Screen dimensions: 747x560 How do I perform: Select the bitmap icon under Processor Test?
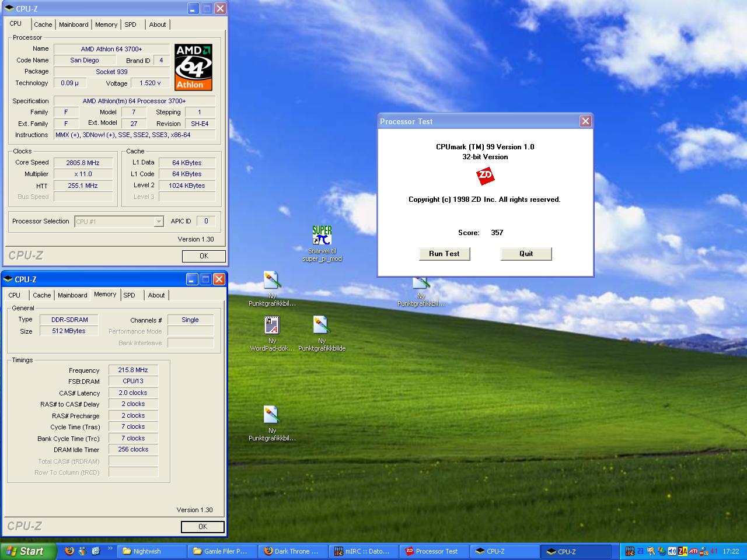point(421,283)
